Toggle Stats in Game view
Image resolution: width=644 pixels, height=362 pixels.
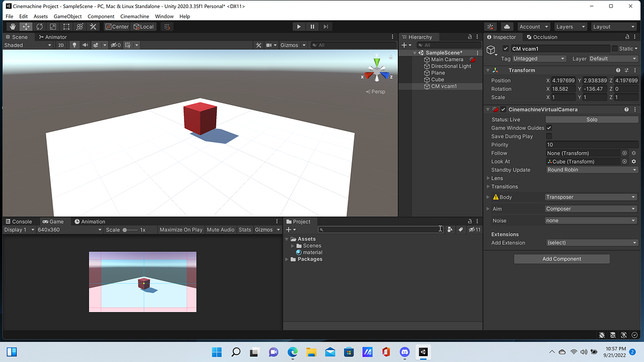click(x=245, y=230)
